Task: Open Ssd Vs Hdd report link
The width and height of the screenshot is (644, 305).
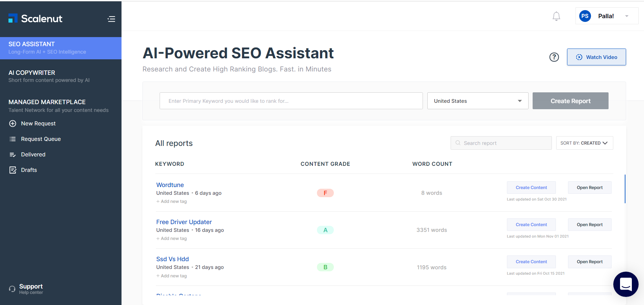Action: (172, 259)
